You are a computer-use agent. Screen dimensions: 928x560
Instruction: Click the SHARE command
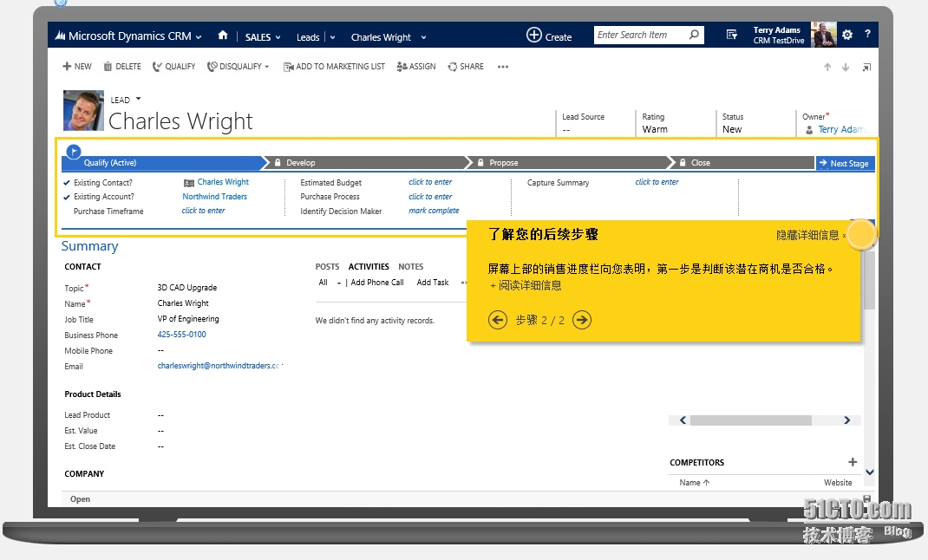point(466,66)
